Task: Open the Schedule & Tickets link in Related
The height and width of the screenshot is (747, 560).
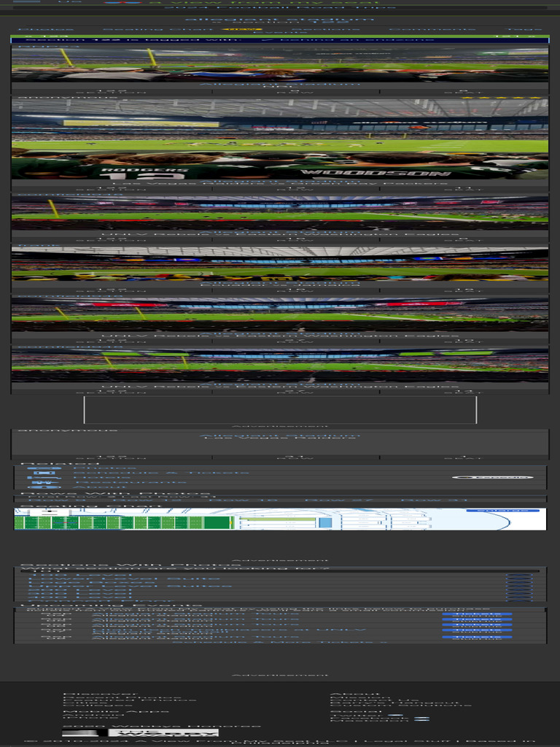Action: point(161,473)
